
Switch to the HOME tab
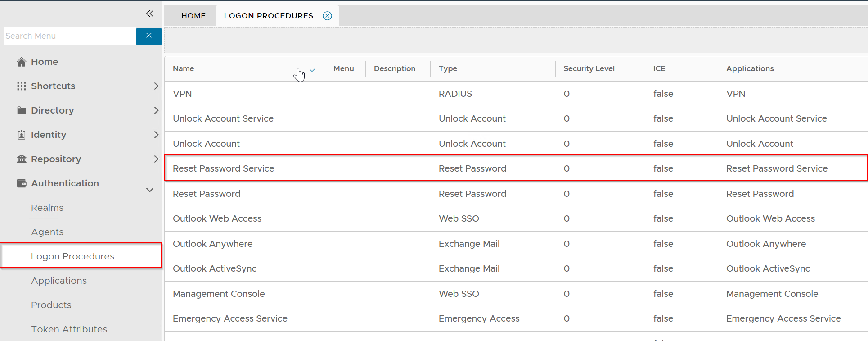[x=193, y=16]
